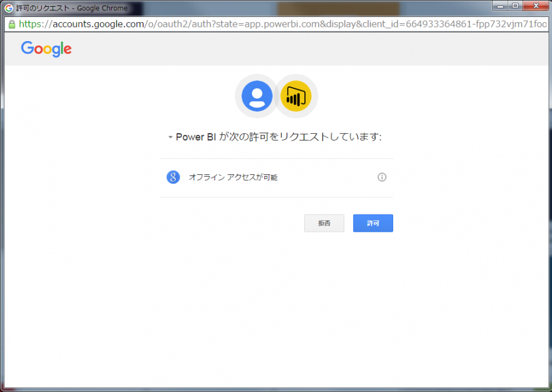This screenshot has height=392, width=552.
Task: Click the blue user account avatar icon
Action: point(257,96)
